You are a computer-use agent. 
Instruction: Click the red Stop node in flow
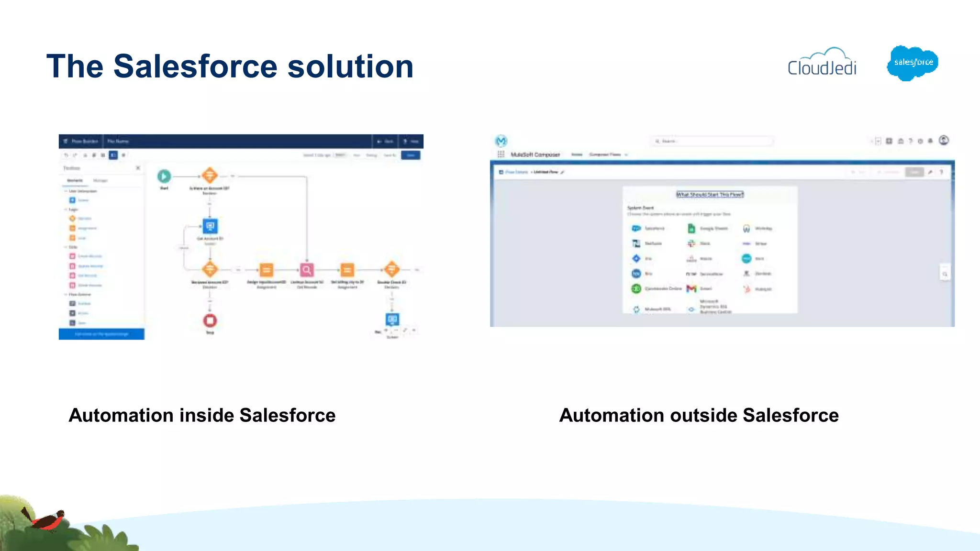coord(210,320)
